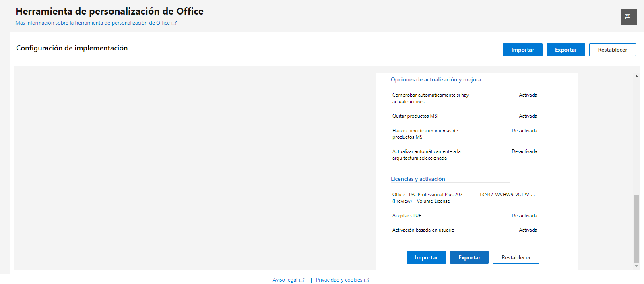This screenshot has height=284, width=644.
Task: Click the 'Activación basada en usuario' label
Action: 423,230
